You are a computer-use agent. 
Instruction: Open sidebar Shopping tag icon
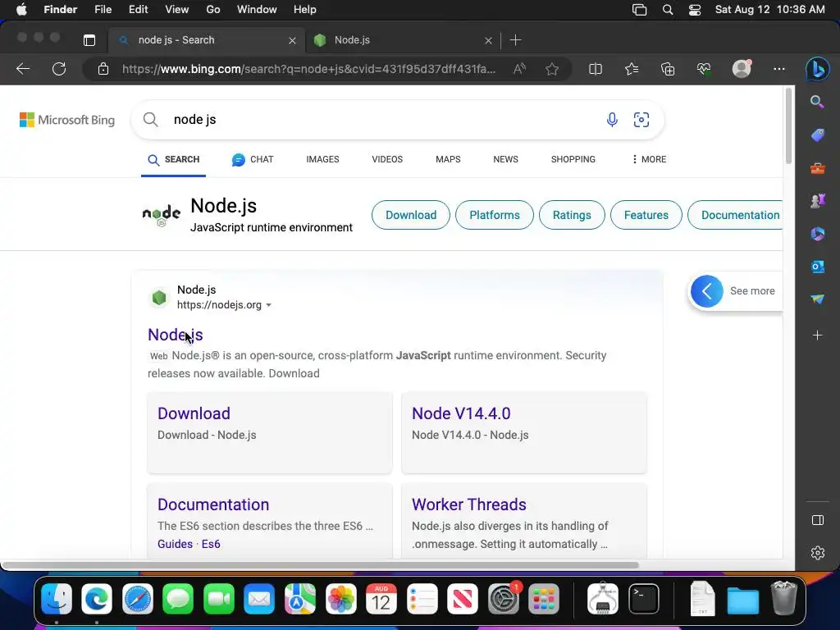click(818, 135)
